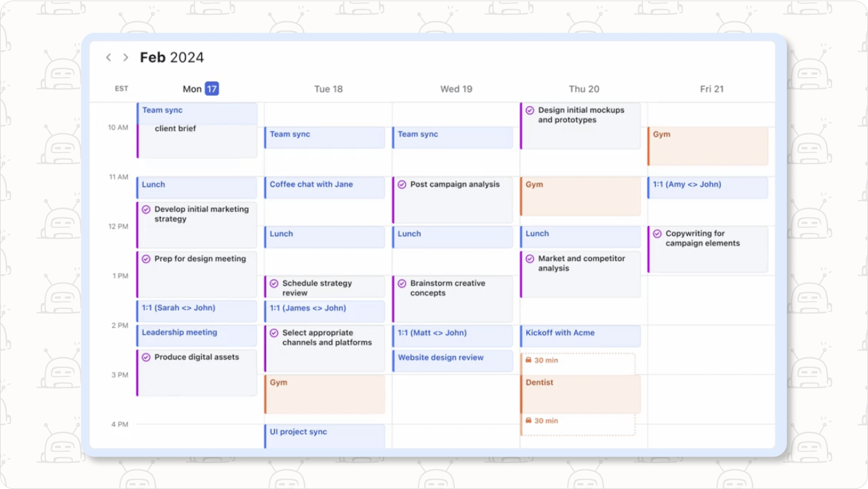This screenshot has width=868, height=489.
Task: Click the left chevron to go back a week
Action: point(109,57)
